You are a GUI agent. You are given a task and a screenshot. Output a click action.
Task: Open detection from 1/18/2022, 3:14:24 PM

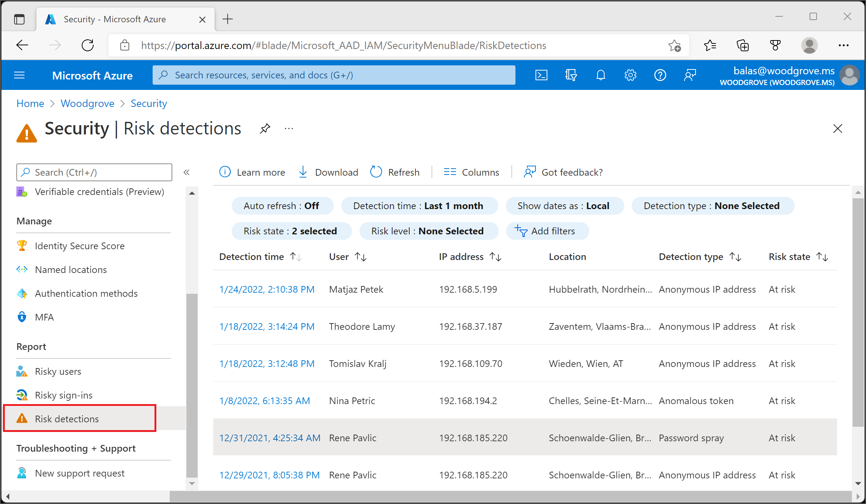[x=267, y=326]
